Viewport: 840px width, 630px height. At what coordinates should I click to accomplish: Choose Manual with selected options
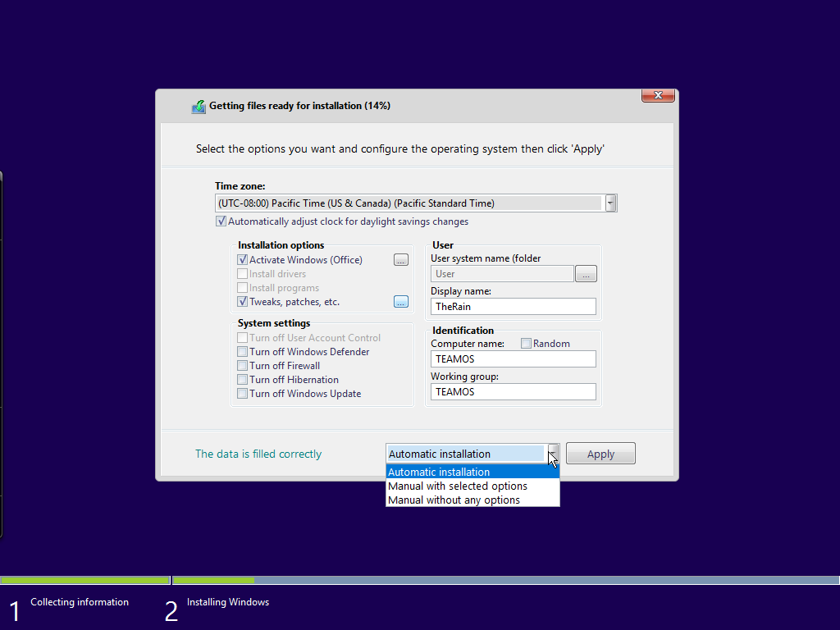[472, 486]
